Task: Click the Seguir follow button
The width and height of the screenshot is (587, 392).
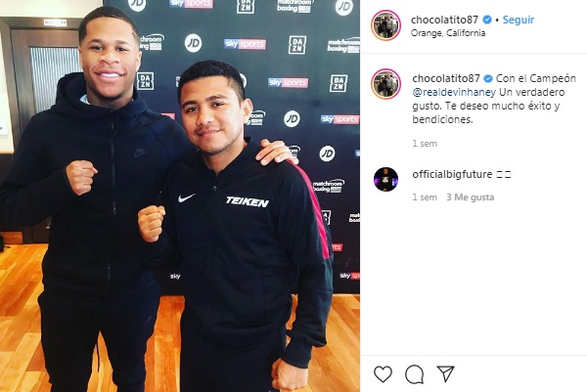Action: (x=519, y=20)
